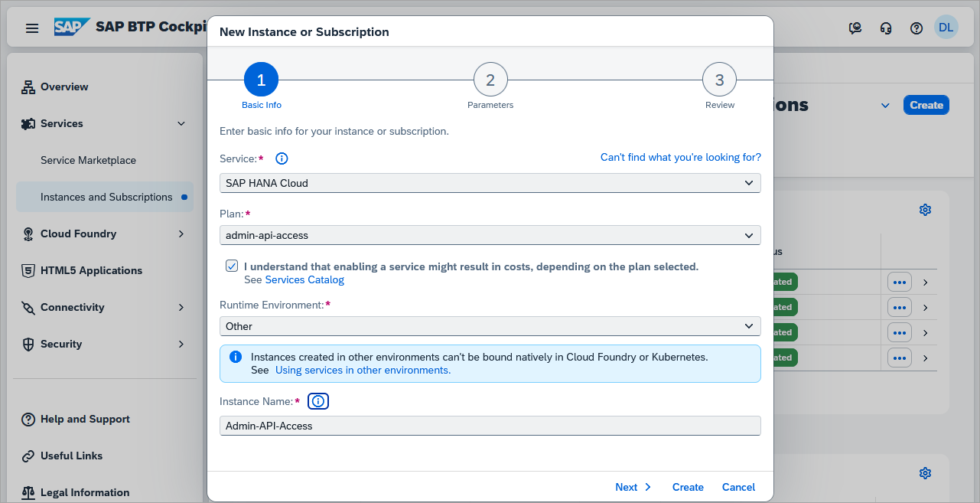980x503 pixels.
Task: Expand the Connectivity sidebar chevron
Action: click(x=181, y=308)
